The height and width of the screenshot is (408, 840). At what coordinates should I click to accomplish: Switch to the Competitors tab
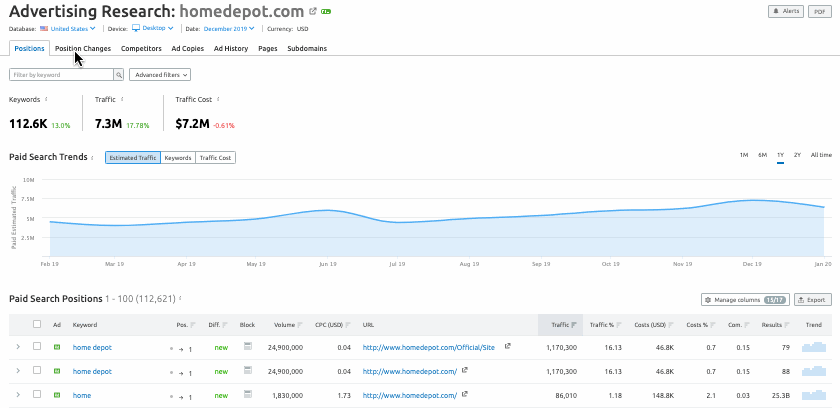pyautogui.click(x=141, y=48)
